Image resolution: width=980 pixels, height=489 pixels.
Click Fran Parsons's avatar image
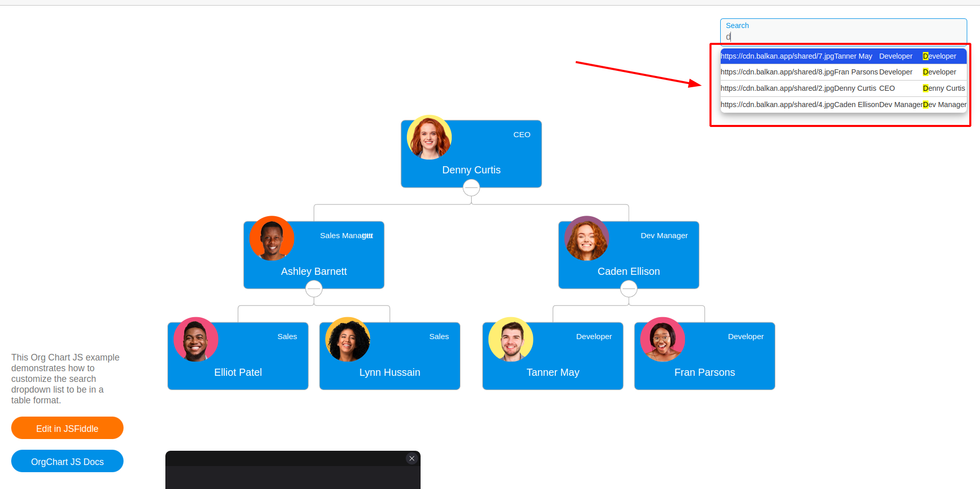click(662, 339)
